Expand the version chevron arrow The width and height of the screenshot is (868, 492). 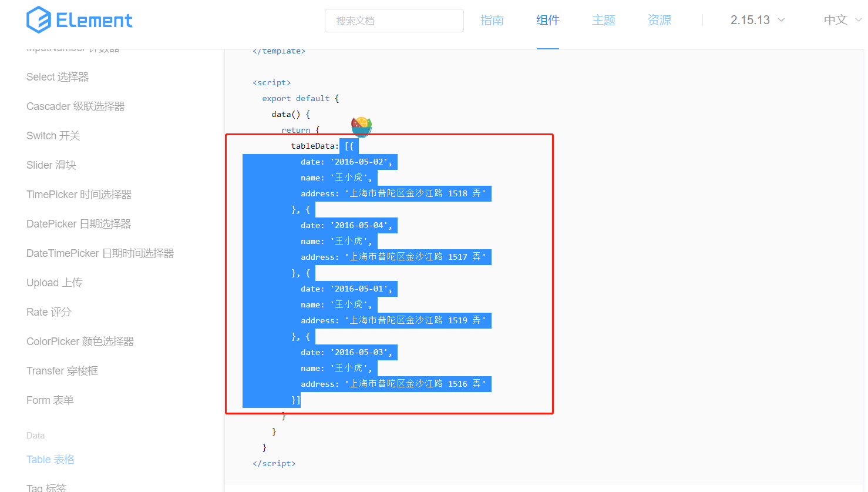[782, 20]
